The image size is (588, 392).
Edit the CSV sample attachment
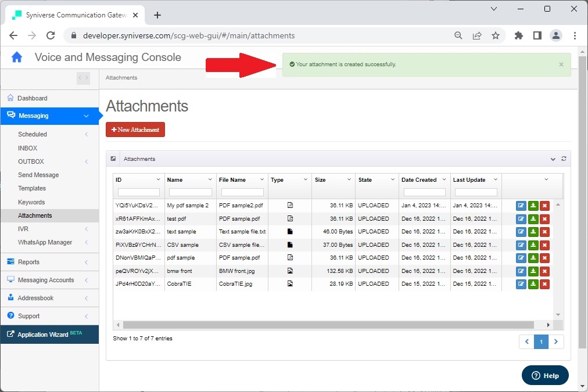pos(521,244)
